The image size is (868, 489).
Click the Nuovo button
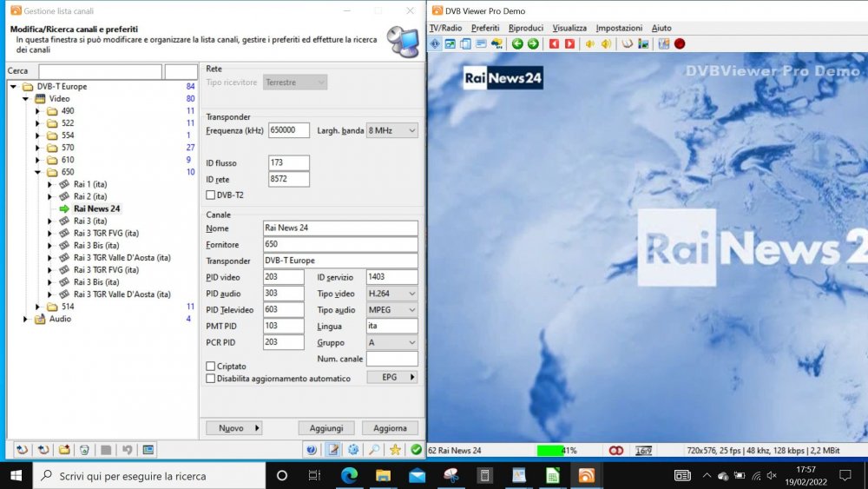233,428
